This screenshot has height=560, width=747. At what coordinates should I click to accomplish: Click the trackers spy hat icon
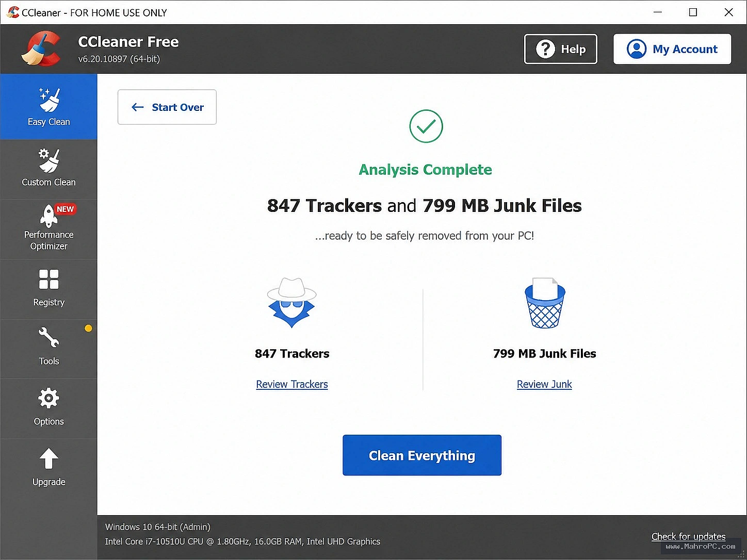[x=291, y=303]
